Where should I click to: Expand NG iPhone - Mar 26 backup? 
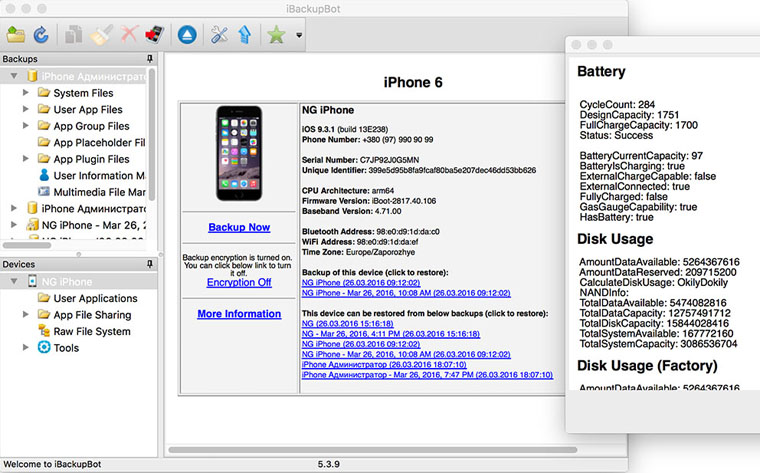click(x=14, y=225)
